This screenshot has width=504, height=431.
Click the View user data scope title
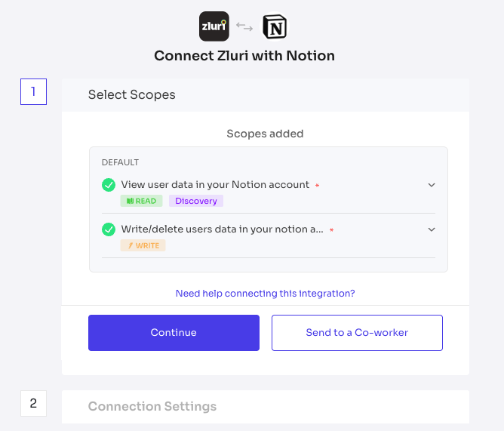(215, 185)
